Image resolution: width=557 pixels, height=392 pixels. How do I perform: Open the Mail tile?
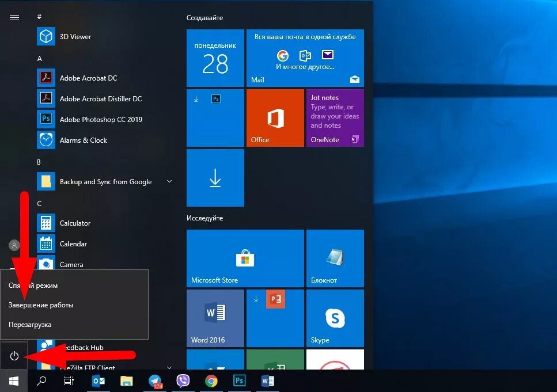pos(305,58)
